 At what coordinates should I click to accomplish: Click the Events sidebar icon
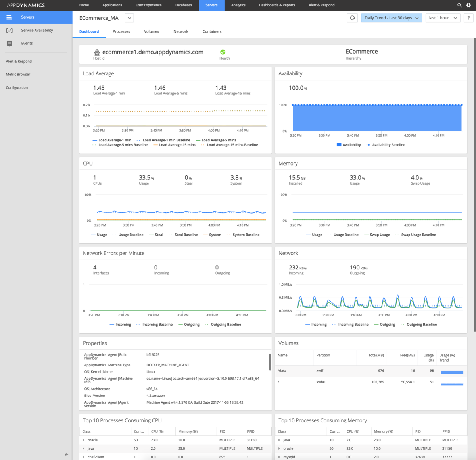[x=10, y=43]
